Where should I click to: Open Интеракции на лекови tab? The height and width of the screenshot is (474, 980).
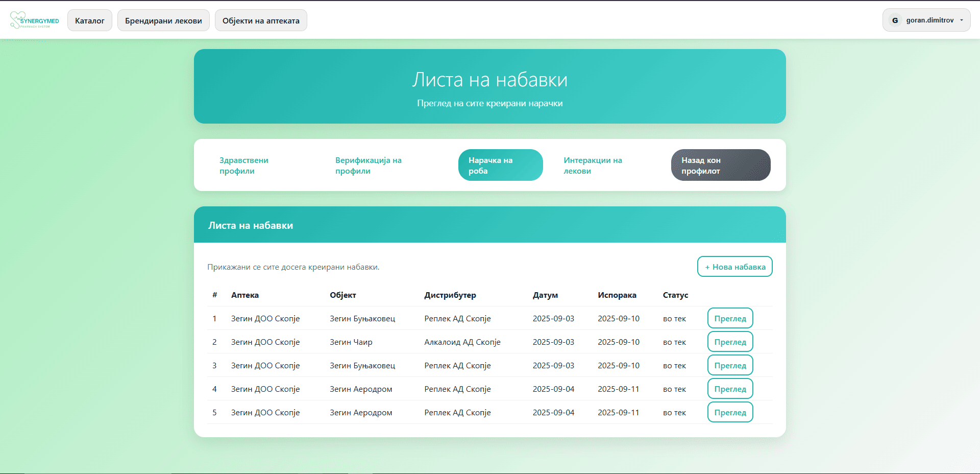coord(593,165)
